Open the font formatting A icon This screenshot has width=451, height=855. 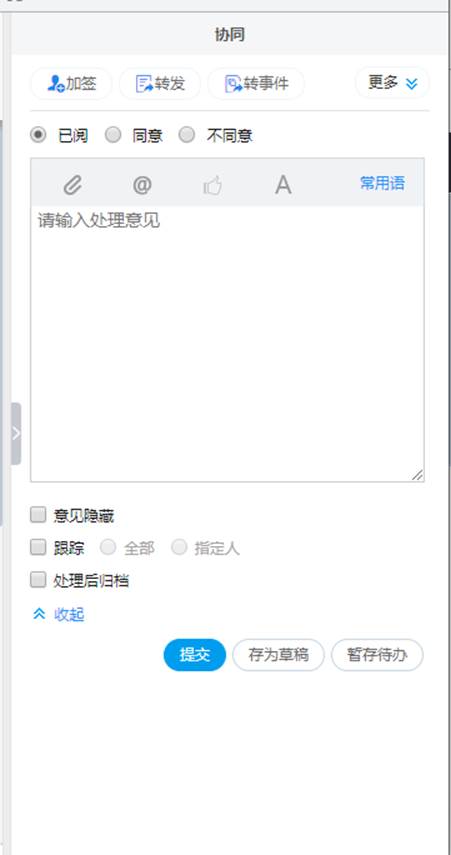[x=283, y=185]
